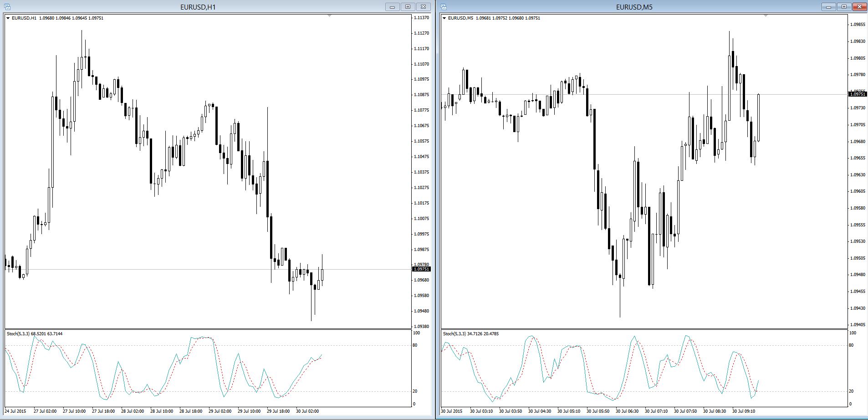
Task: Click the 20 level label in M5 Stochastic scale
Action: (851, 391)
